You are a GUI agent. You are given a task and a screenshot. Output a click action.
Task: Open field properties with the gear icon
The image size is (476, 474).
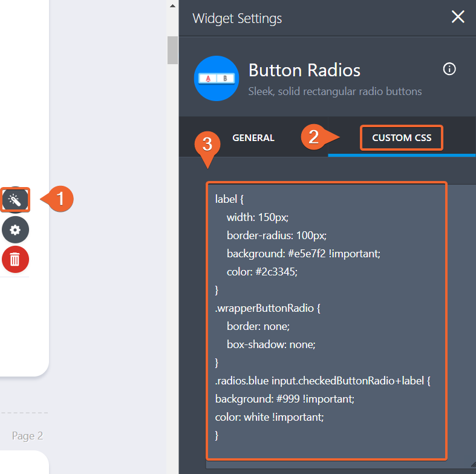coord(15,230)
